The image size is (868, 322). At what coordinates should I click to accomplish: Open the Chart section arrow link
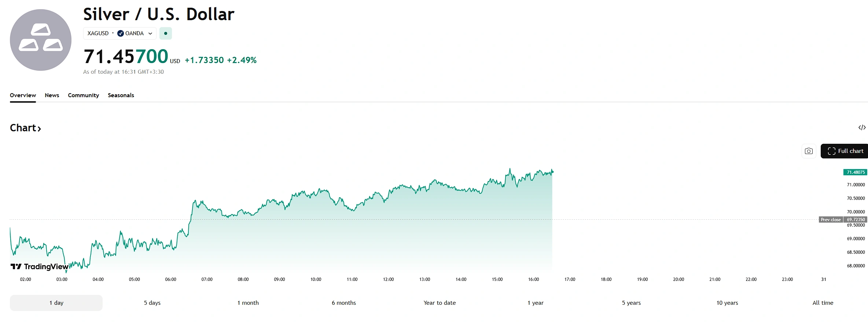point(26,128)
